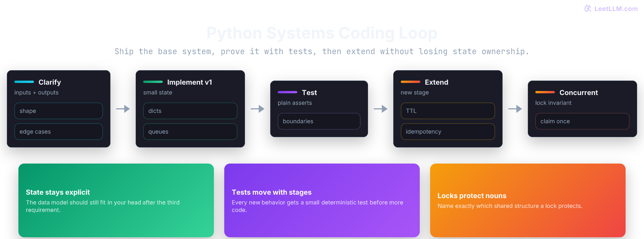Open the green 'State stays explicit' panel

[116, 200]
